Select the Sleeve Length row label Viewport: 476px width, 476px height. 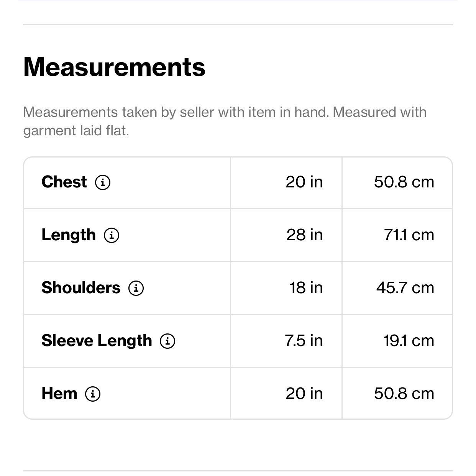coord(97,341)
